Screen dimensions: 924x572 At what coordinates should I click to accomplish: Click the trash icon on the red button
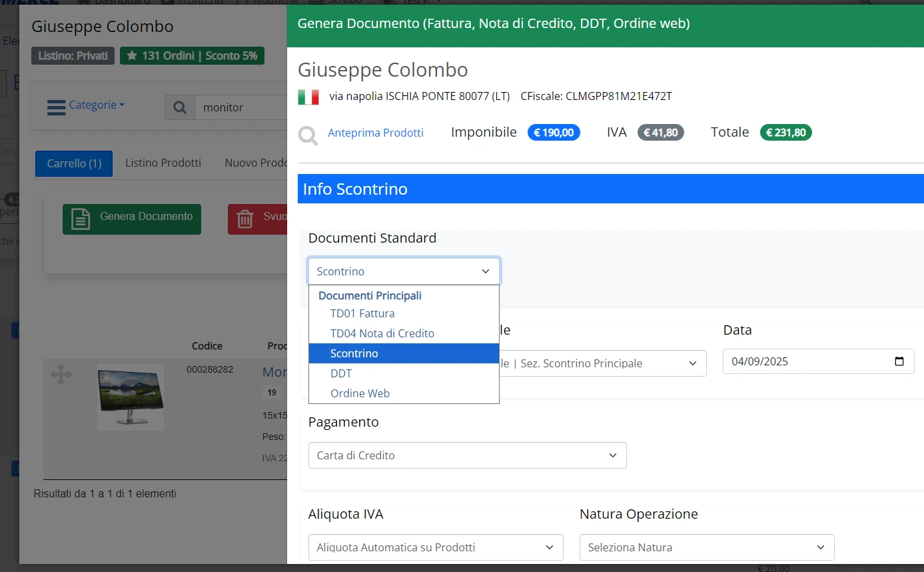tap(245, 219)
